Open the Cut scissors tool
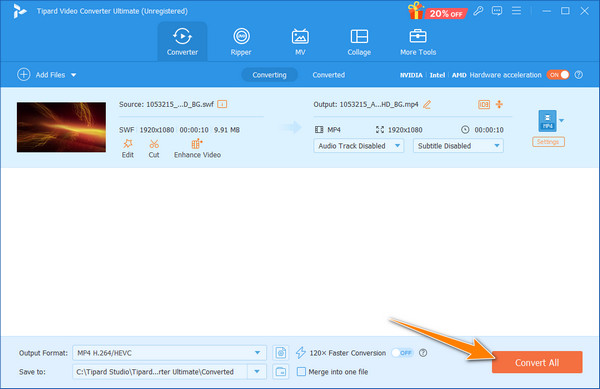The image size is (600, 389). (154, 148)
